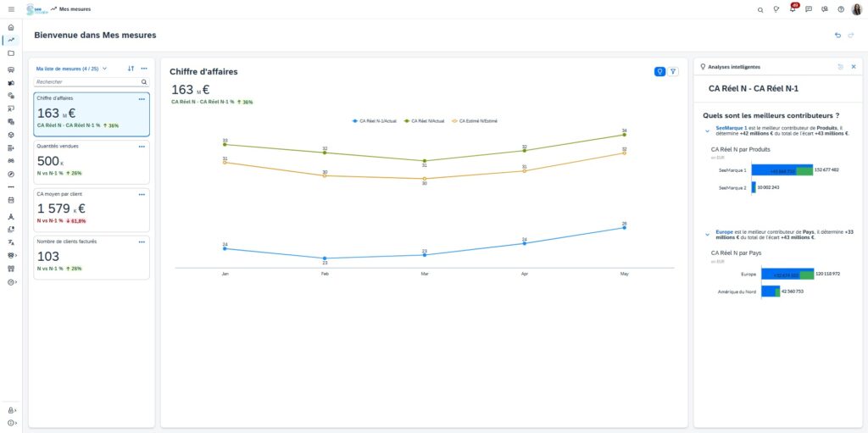This screenshot has height=433, width=868.
Task: Toggle smart insights lightbulb button on chart
Action: pos(659,72)
